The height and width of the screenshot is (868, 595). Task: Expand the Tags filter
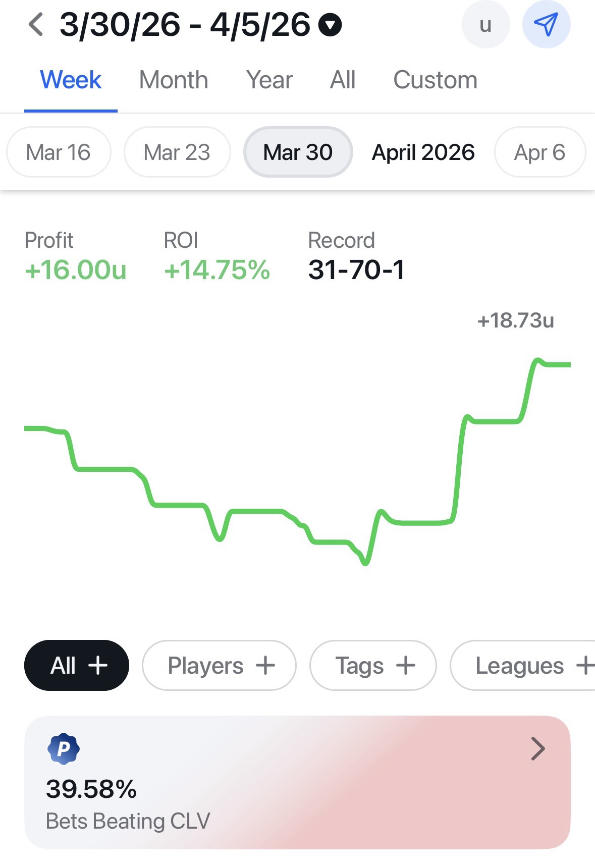pos(373,666)
